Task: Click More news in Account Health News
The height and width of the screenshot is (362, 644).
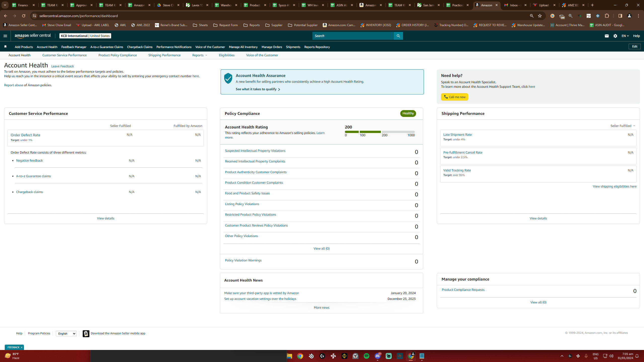Action: coord(321,307)
